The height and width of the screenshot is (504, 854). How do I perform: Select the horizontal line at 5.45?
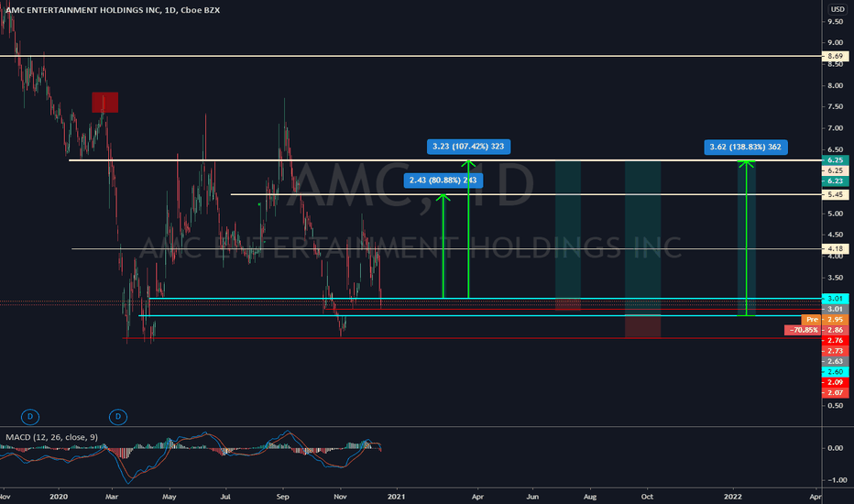point(526,194)
